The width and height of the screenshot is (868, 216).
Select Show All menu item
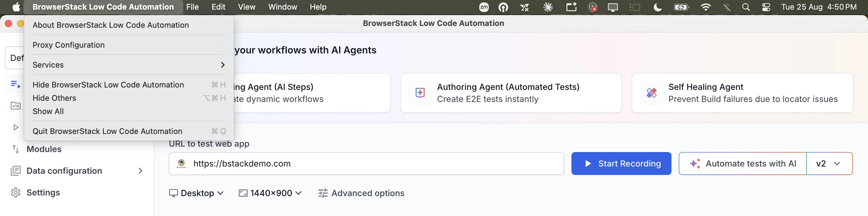coord(129,111)
